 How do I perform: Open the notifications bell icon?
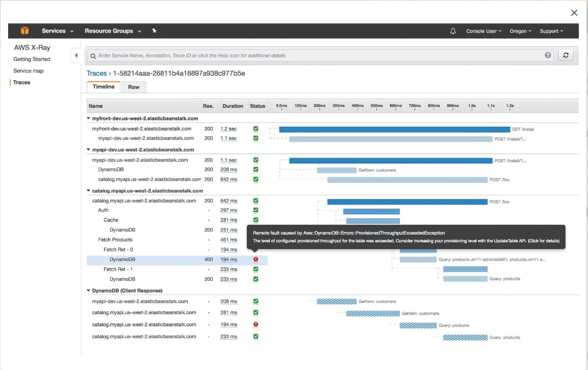pos(453,31)
